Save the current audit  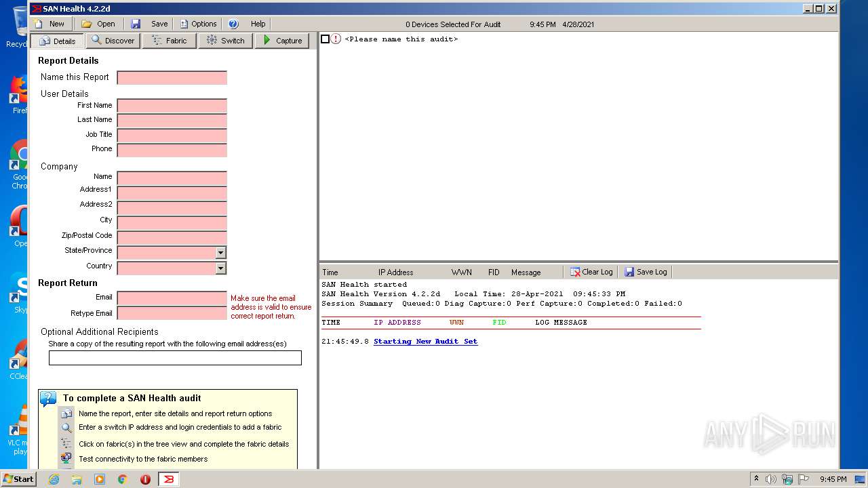149,24
